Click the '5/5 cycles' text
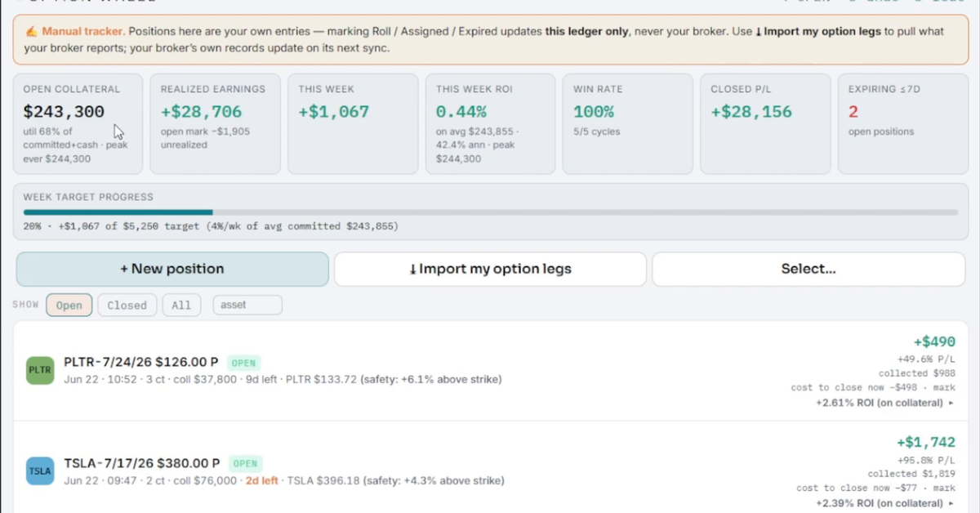The width and height of the screenshot is (980, 513). click(x=598, y=132)
